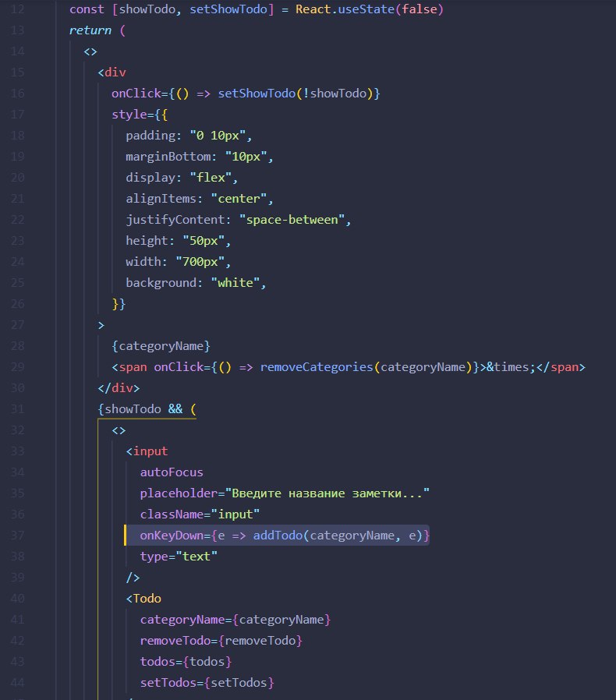Click line number 35 in the gutter
This screenshot has width=616, height=700.
pyautogui.click(x=17, y=493)
